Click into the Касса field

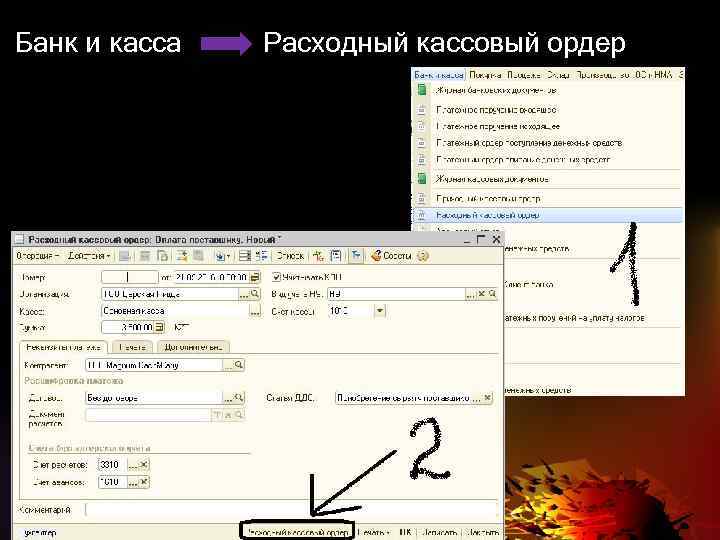[x=175, y=311]
